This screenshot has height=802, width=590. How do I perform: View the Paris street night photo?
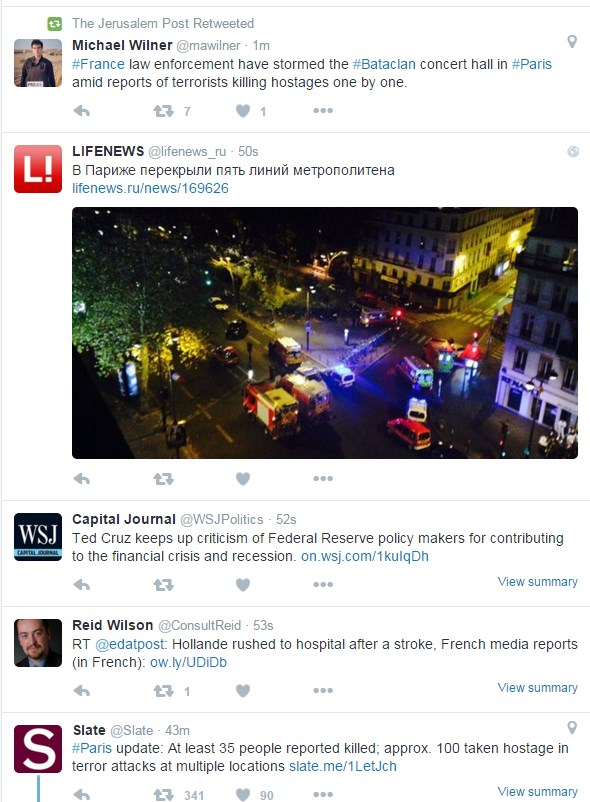(325, 332)
